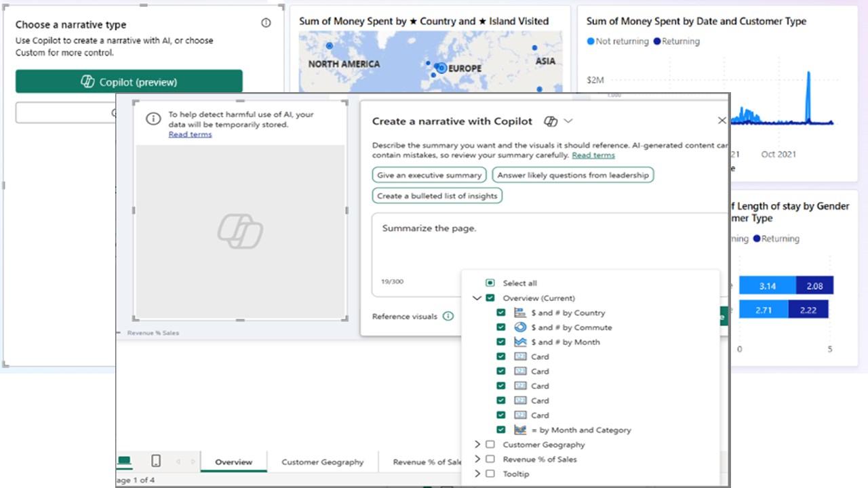The height and width of the screenshot is (488, 868).
Task: Click the Returning legend color swatch
Action: 656,41
